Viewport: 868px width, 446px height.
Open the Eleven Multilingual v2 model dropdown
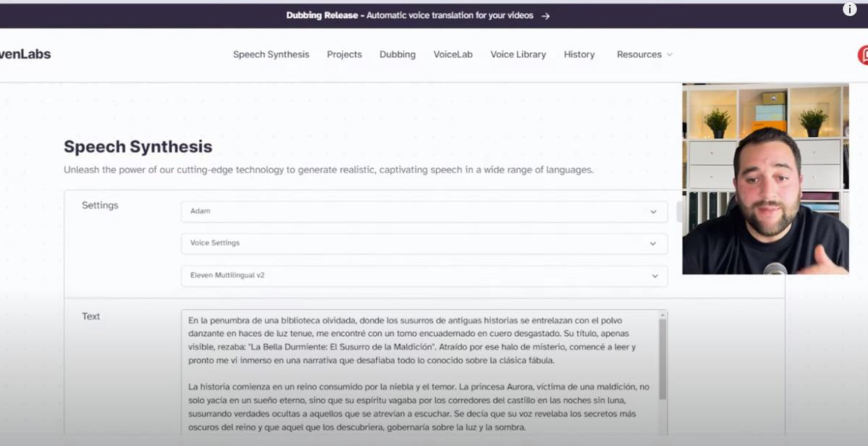[424, 276]
